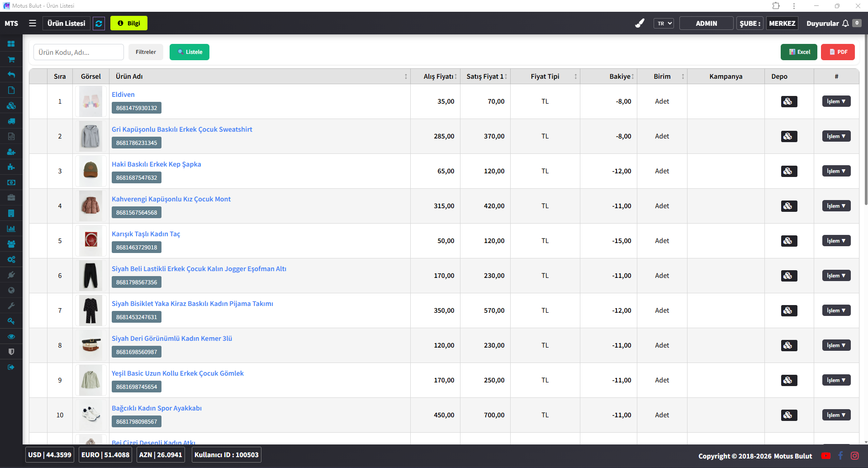Expand İşlem dropdown for Haki Kep Şapka row
The height and width of the screenshot is (468, 868).
coord(836,171)
